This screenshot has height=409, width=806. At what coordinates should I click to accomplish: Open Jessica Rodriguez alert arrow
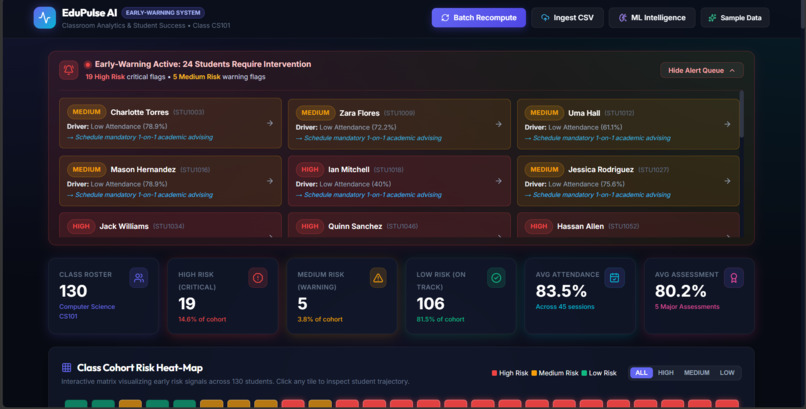[x=727, y=181]
